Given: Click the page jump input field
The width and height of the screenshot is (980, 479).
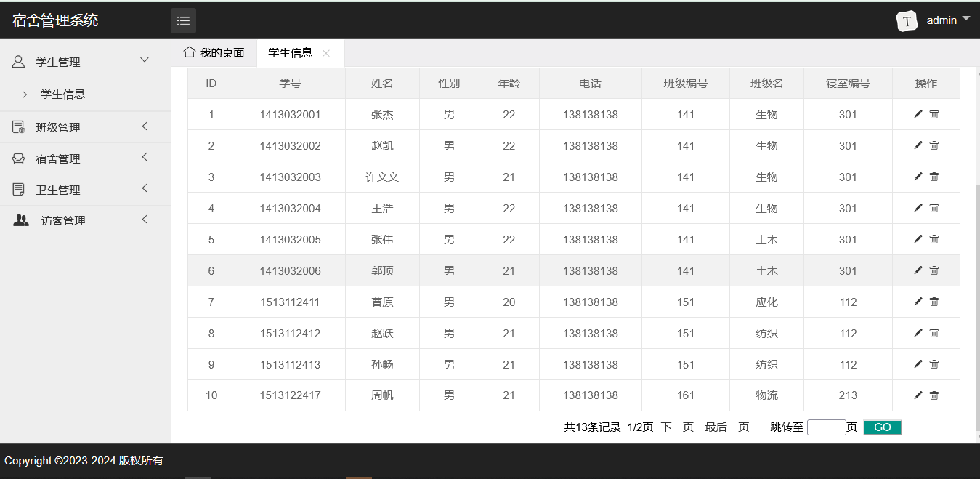Looking at the screenshot, I should click(826, 427).
